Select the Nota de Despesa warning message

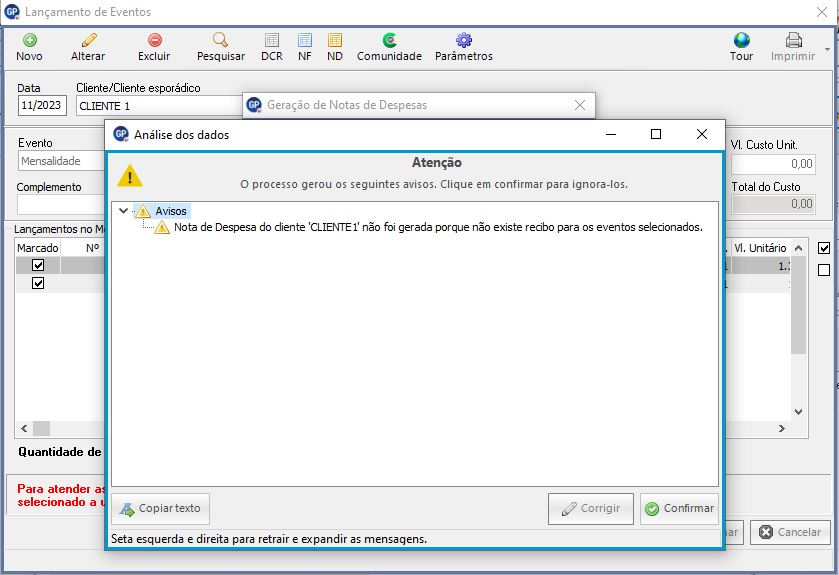tap(438, 227)
